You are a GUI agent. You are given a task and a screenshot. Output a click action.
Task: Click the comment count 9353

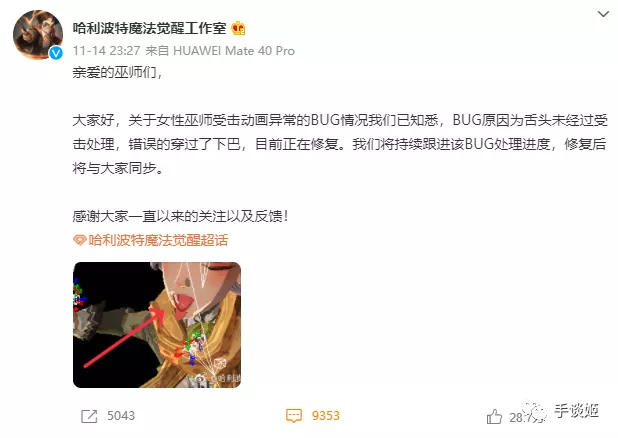click(326, 416)
